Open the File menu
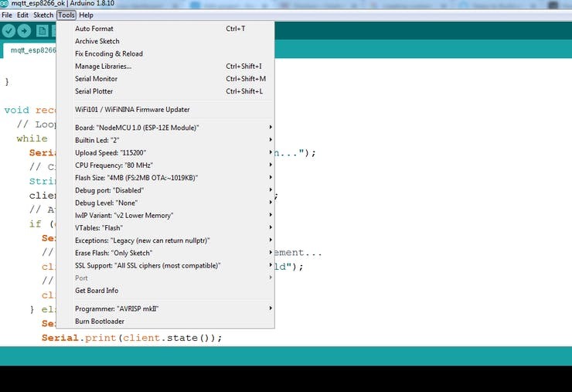The height and width of the screenshot is (392, 572). (7, 15)
